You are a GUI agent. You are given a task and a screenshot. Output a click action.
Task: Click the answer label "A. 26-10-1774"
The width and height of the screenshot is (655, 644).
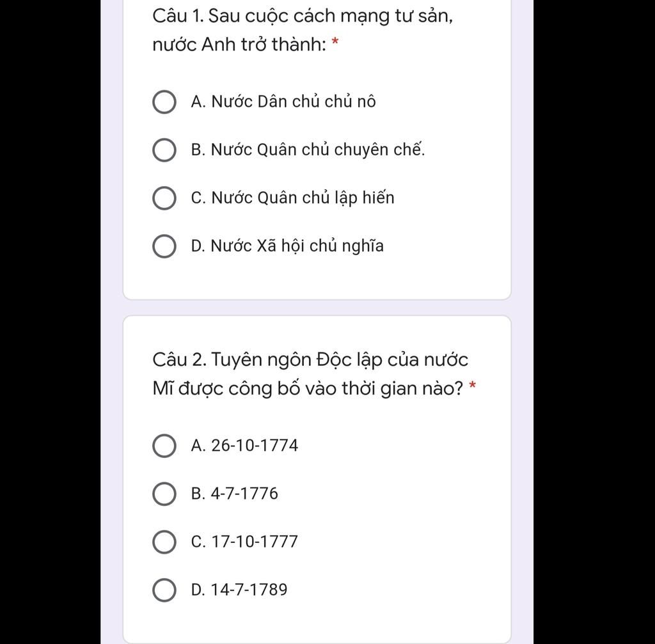click(x=244, y=446)
